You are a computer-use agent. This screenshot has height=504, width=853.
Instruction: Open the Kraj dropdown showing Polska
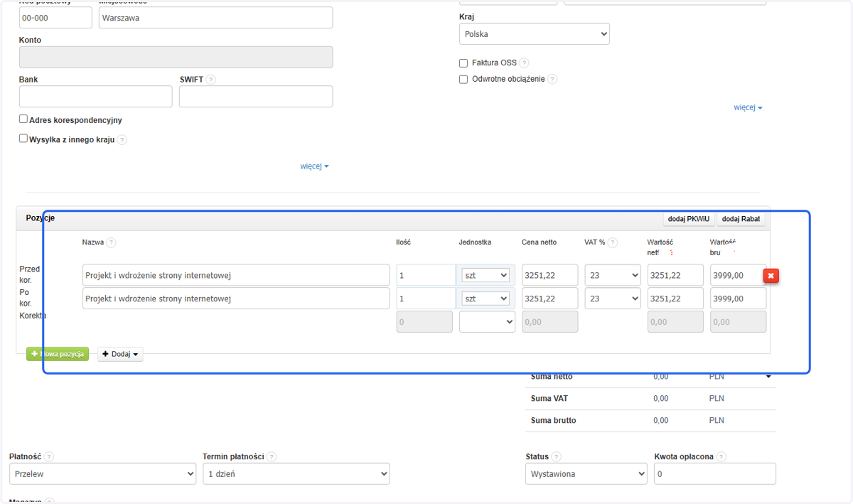535,33
